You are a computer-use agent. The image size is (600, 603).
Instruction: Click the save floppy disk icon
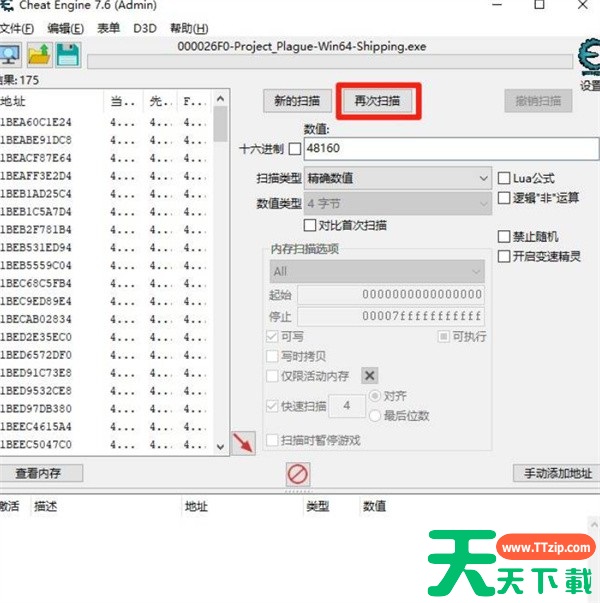click(x=67, y=55)
